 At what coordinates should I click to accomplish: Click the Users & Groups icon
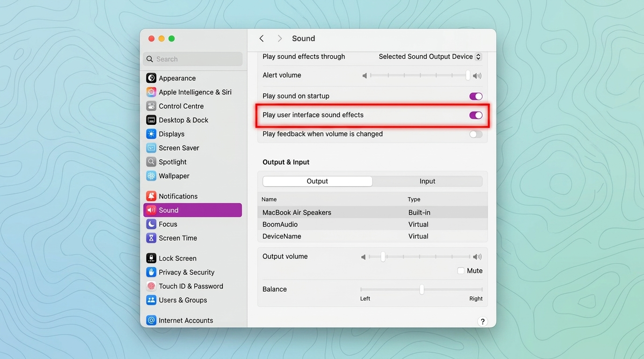[151, 300]
